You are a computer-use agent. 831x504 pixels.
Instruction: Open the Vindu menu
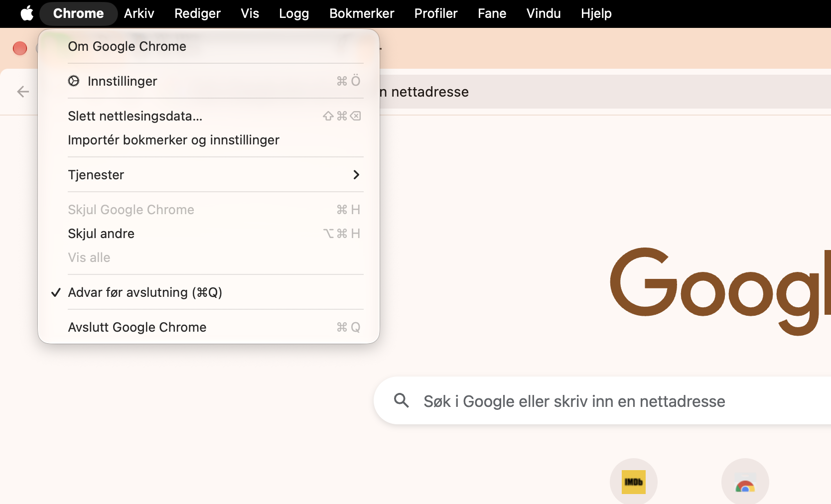(x=544, y=13)
